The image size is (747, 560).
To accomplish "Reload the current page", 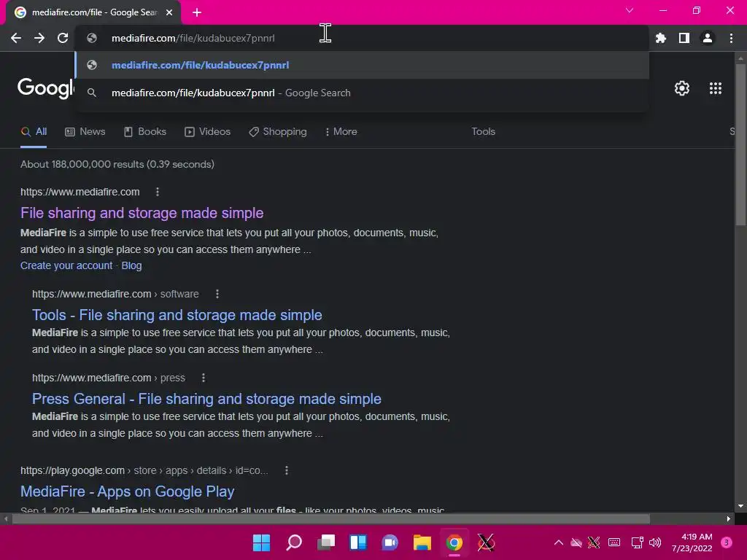I will coord(63,38).
